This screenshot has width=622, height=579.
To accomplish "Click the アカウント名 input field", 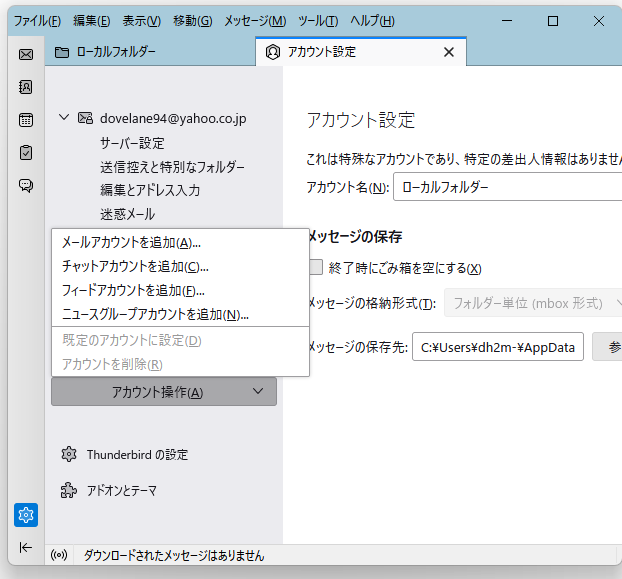I will 508,186.
